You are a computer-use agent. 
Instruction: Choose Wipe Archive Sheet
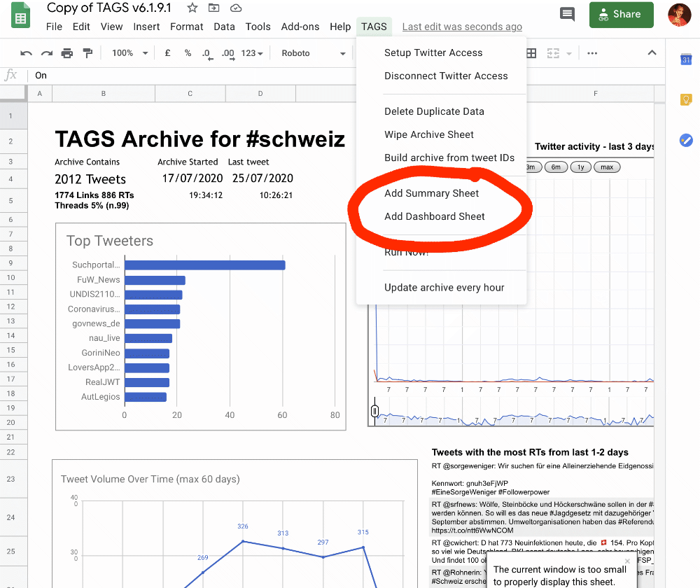pos(442,134)
